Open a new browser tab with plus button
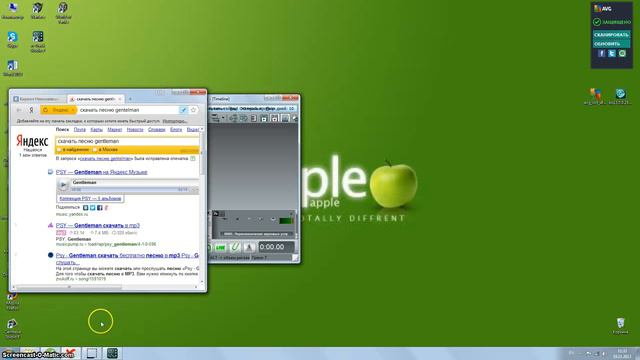Screen dimensions: 640x360 pos(130,99)
